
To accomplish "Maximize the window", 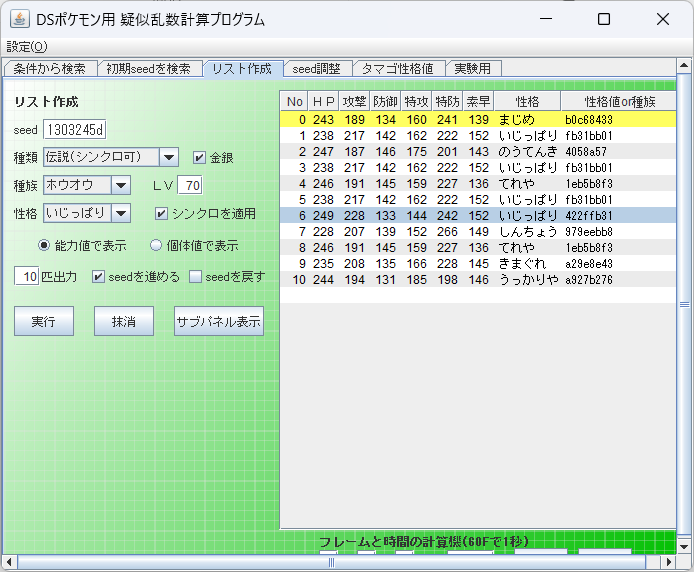I will point(604,19).
